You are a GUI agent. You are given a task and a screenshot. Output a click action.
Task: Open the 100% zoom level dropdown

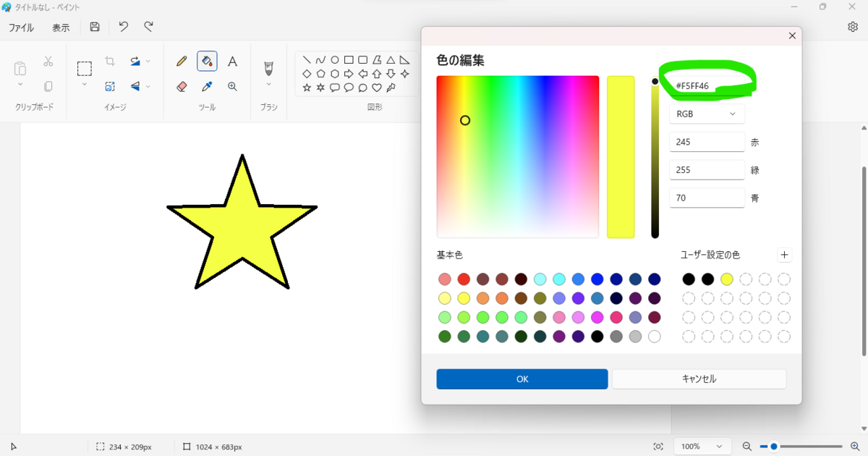tap(702, 447)
